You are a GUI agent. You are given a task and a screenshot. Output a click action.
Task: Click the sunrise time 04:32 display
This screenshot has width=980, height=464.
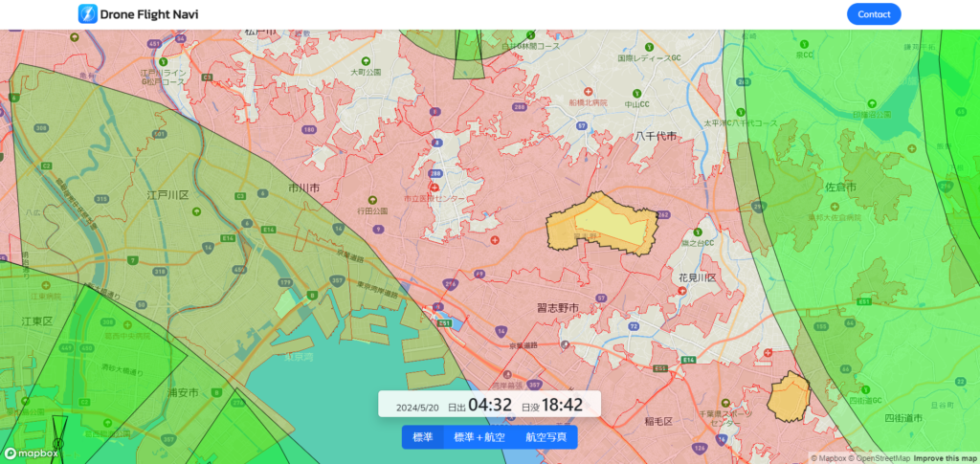(x=490, y=406)
